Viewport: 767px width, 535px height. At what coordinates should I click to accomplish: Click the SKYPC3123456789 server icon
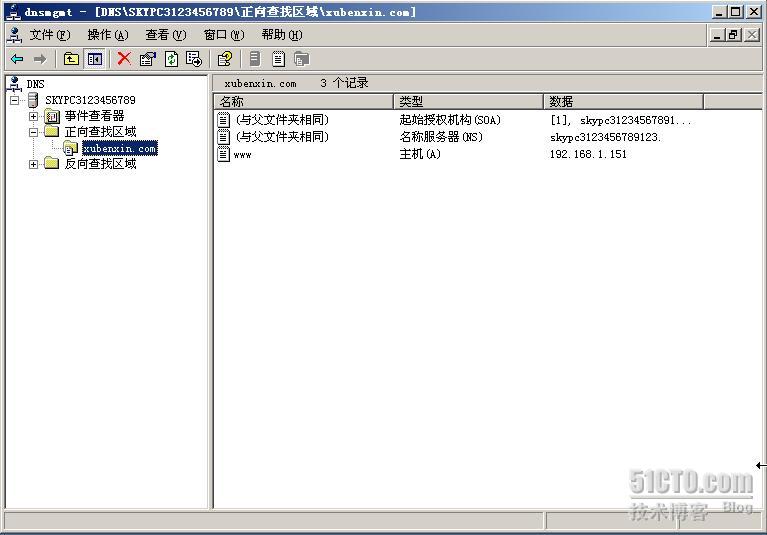[33, 100]
